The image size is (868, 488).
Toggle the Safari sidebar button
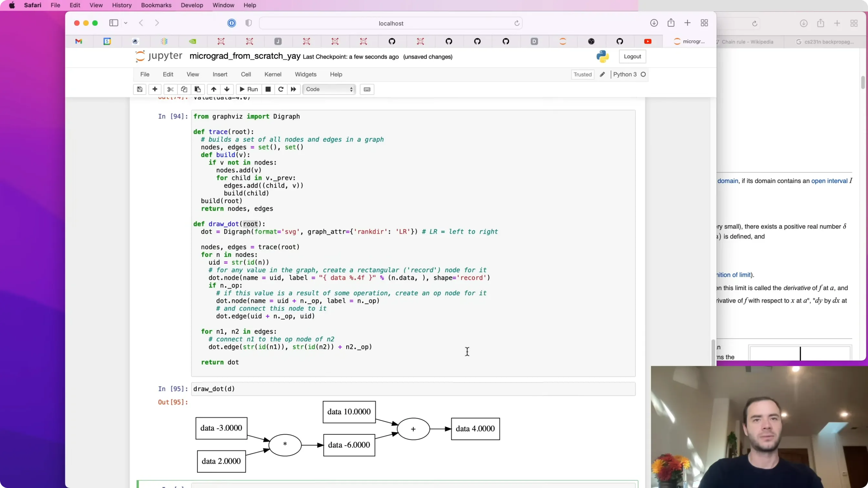point(114,23)
